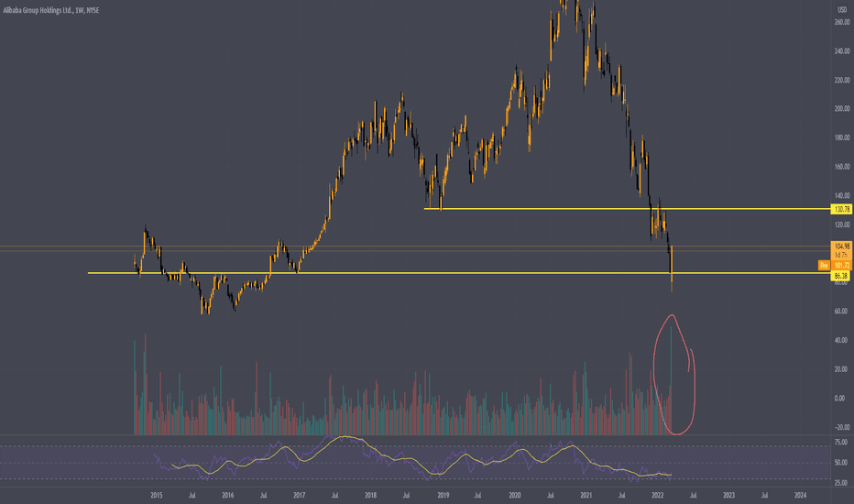Click the 40.00 price axis label
The height and width of the screenshot is (504, 854).
point(842,340)
